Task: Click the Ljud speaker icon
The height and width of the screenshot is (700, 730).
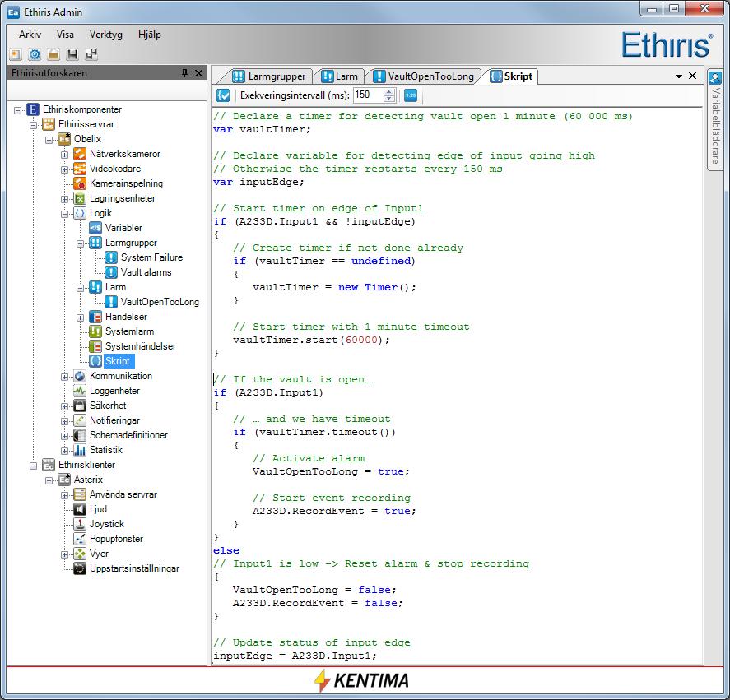Action: 80,509
